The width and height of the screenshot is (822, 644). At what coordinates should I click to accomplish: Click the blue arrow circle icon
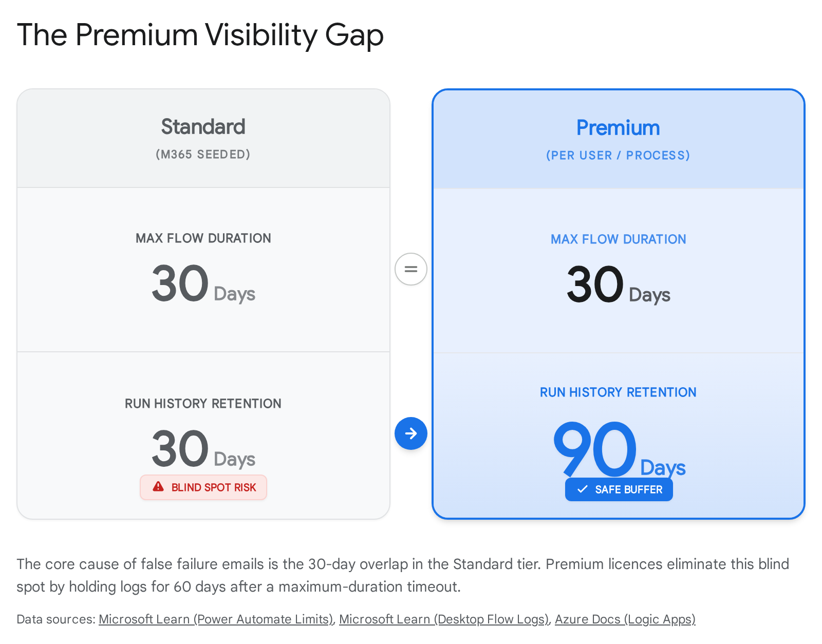point(410,433)
